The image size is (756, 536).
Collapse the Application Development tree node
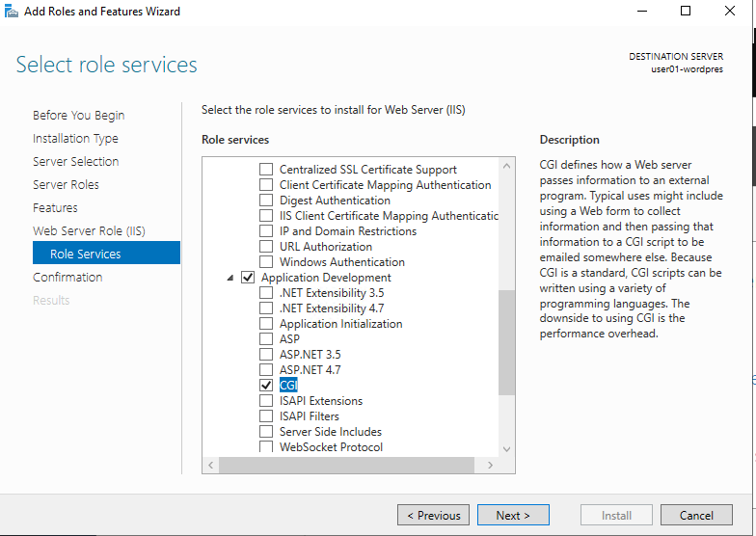[x=230, y=278]
